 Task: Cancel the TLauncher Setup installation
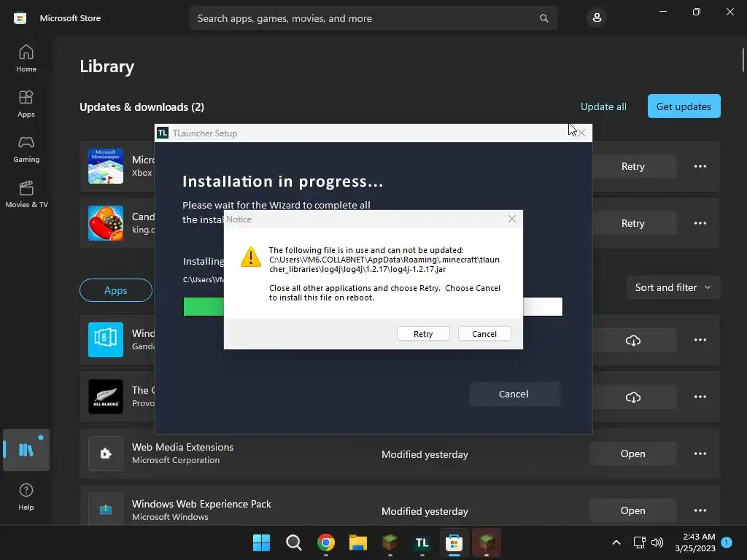pyautogui.click(x=514, y=394)
